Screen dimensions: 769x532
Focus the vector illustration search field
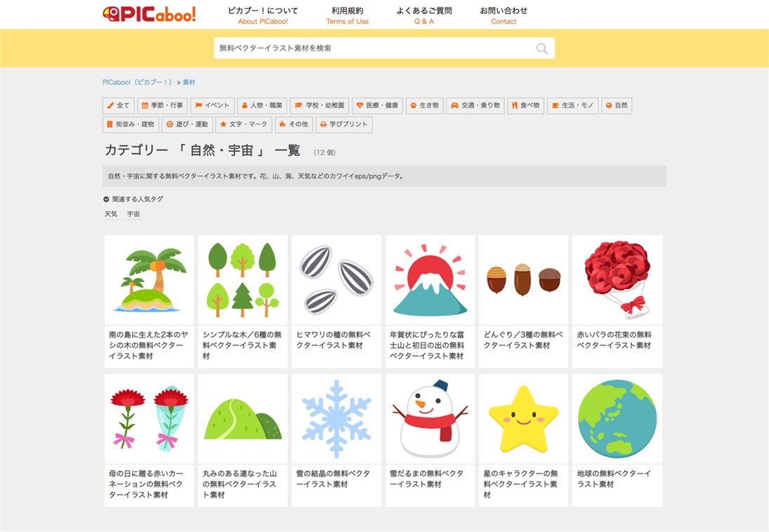384,48
